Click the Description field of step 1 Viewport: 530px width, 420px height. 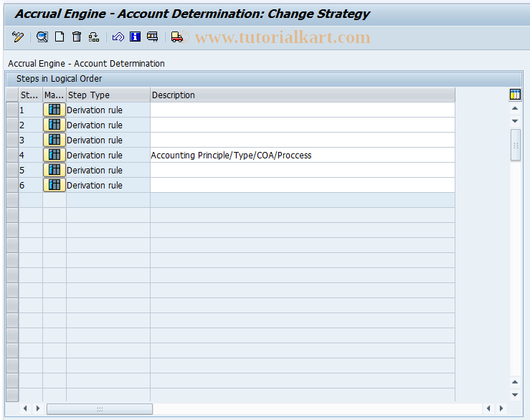point(301,110)
